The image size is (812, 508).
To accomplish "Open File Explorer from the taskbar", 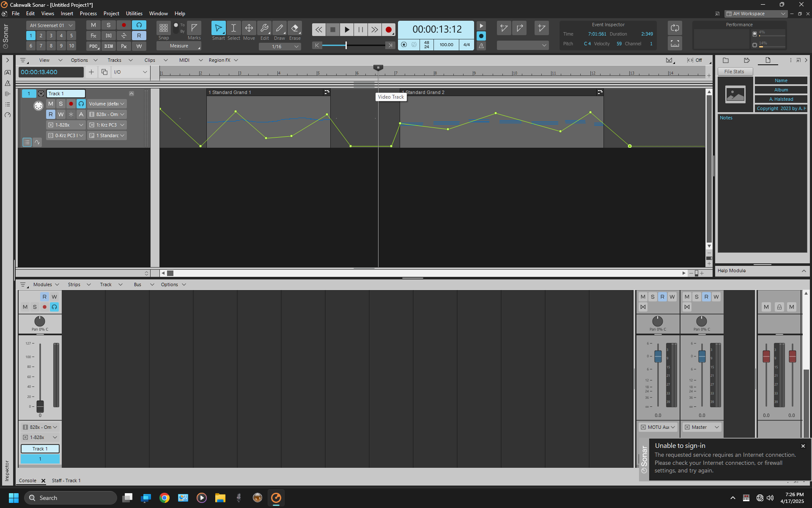I will click(220, 498).
